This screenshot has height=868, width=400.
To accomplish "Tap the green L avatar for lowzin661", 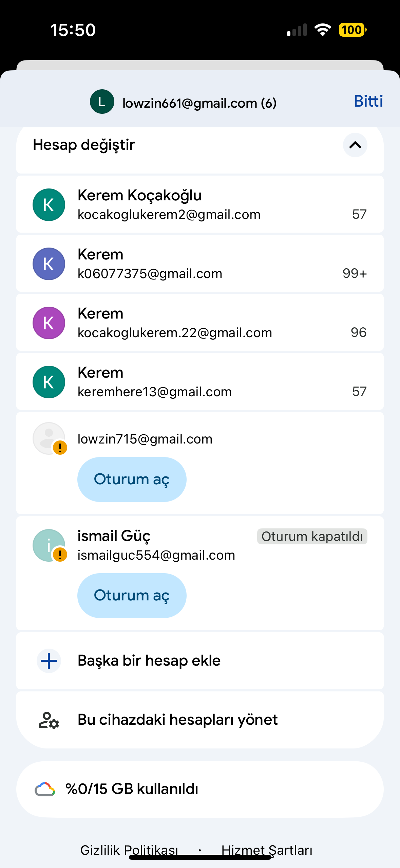I will coord(102,102).
